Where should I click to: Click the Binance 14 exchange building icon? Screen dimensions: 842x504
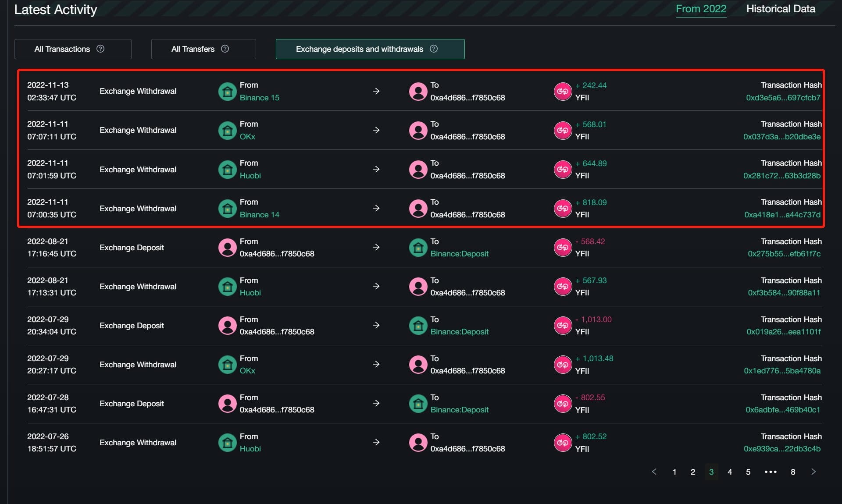pyautogui.click(x=227, y=209)
